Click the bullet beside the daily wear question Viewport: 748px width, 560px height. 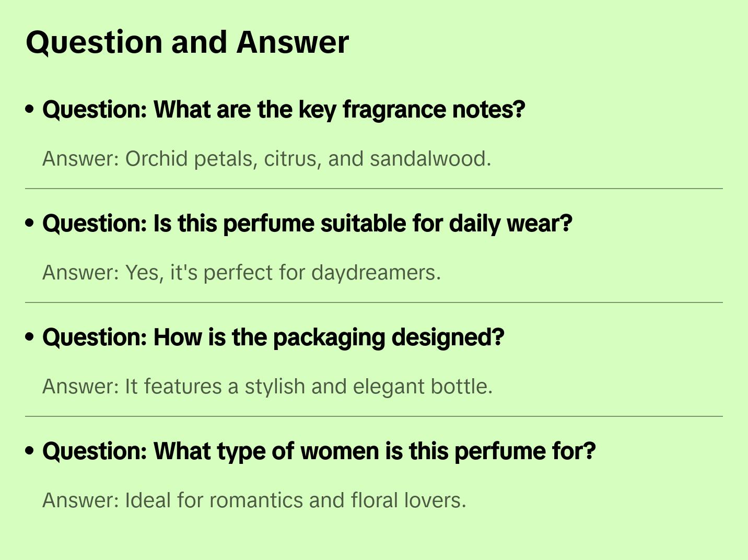tap(30, 223)
